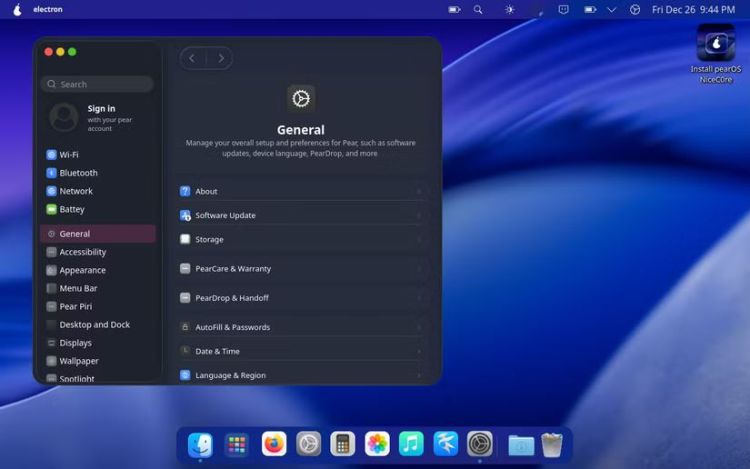750x469 pixels.
Task: Click the menu bar search magnifier icon
Action: click(478, 9)
